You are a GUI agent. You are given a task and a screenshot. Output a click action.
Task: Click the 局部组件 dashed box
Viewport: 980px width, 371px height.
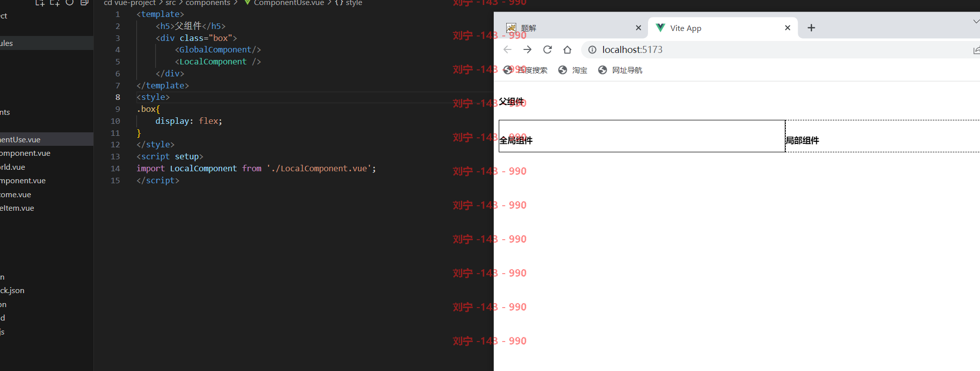pos(883,136)
